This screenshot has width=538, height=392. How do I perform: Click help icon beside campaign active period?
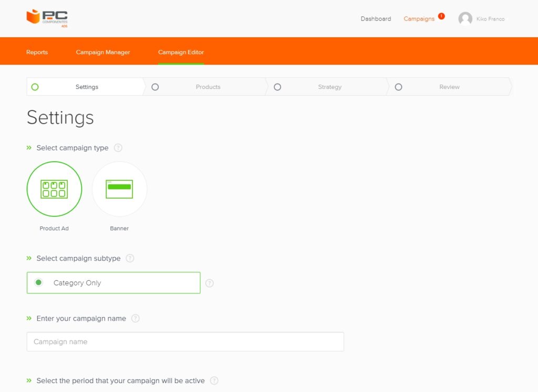[x=214, y=380]
